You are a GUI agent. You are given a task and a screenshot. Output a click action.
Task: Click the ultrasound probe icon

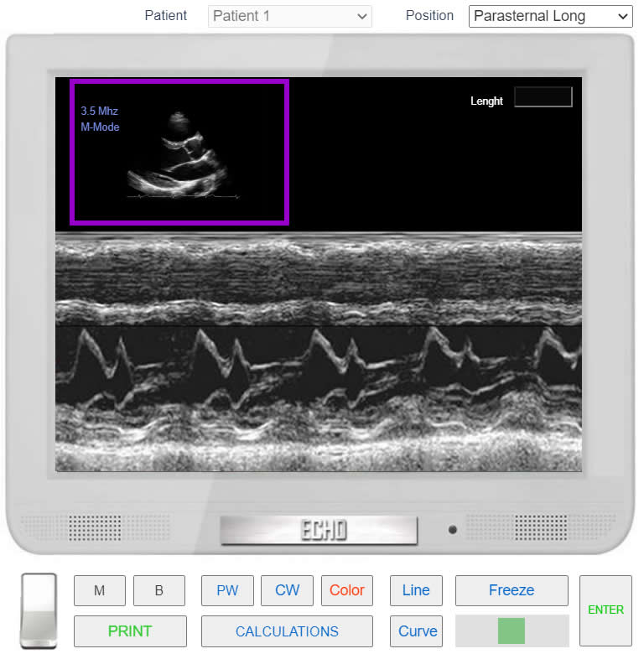click(x=39, y=610)
